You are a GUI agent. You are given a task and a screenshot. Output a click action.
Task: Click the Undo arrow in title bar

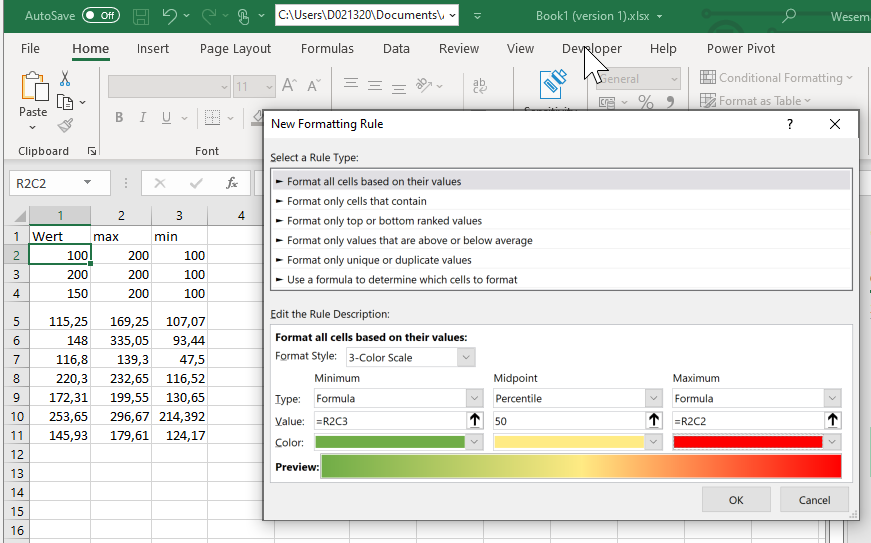170,16
